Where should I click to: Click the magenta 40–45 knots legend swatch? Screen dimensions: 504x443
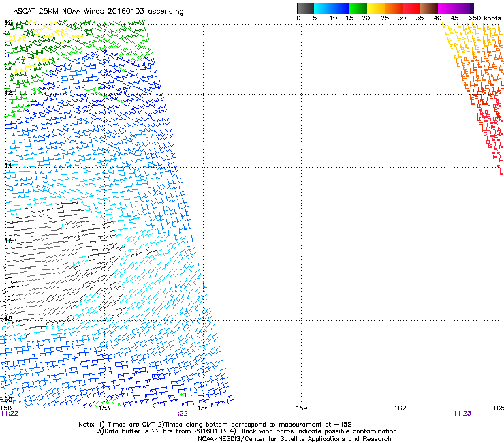[x=447, y=8]
